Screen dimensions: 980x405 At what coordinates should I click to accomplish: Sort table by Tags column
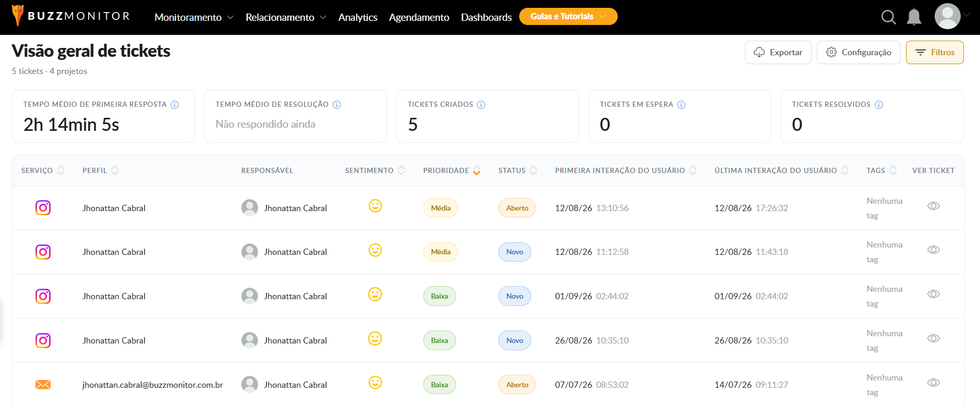point(893,170)
